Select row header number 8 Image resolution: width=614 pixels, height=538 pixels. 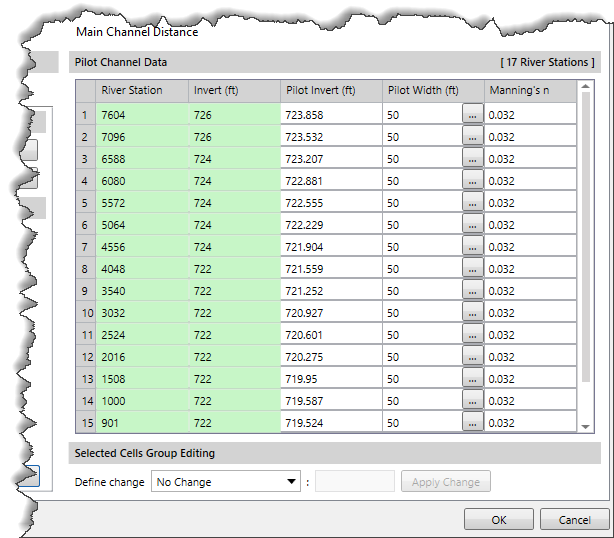pyautogui.click(x=85, y=268)
